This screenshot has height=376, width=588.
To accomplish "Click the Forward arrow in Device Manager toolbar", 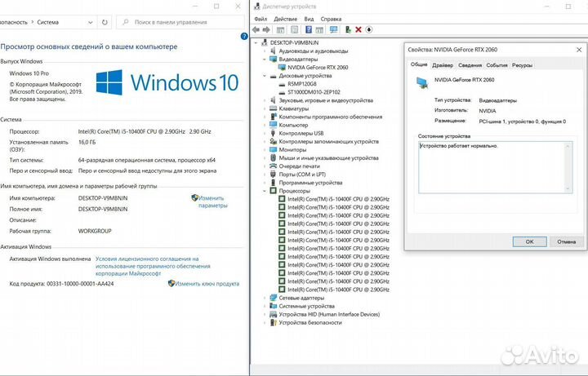I will click(x=266, y=29).
